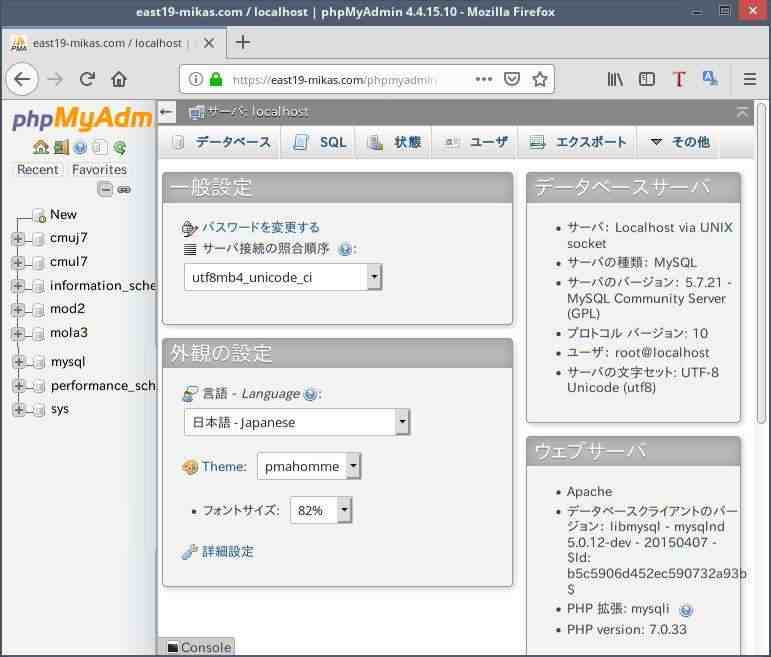Bookmark this page with the star
Viewport: 771px width, 657px height.
tap(540, 79)
